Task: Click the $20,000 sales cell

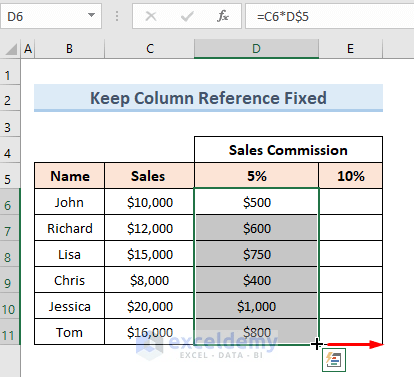Action: [149, 306]
